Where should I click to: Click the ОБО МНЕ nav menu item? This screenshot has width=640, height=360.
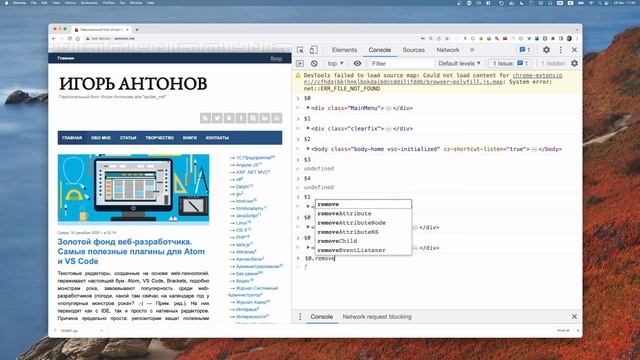click(x=101, y=138)
